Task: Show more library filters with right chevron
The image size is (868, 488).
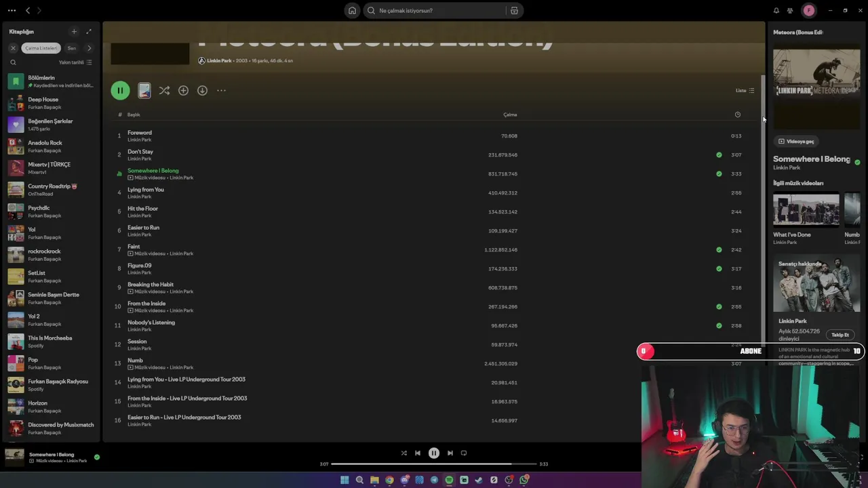Action: pos(89,48)
